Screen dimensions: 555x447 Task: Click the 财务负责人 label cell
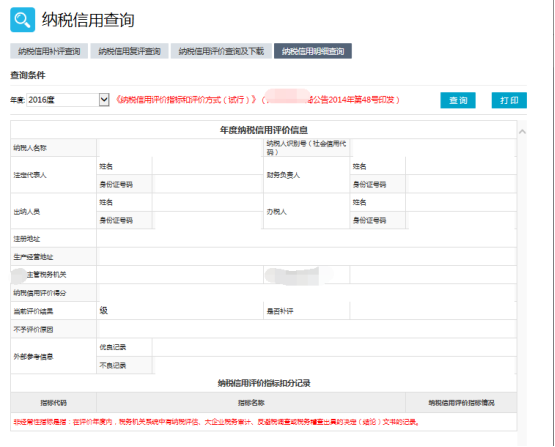pyautogui.click(x=307, y=175)
